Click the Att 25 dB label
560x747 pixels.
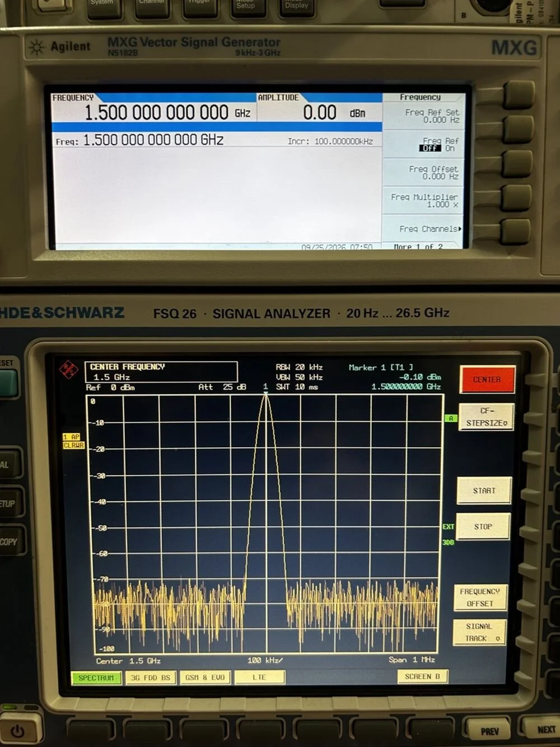pyautogui.click(x=222, y=387)
